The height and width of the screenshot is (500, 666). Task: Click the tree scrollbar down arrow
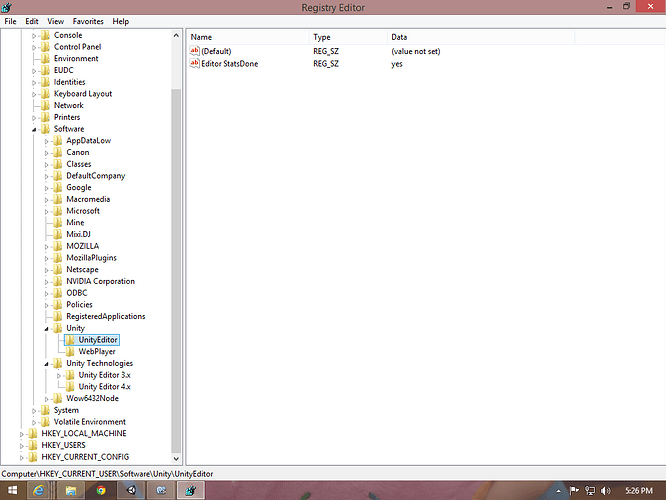tap(176, 459)
